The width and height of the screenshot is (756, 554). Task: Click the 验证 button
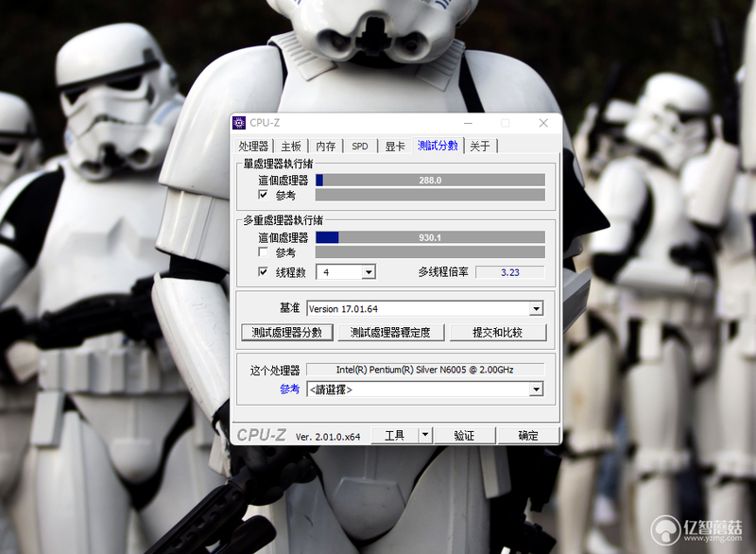pyautogui.click(x=464, y=435)
